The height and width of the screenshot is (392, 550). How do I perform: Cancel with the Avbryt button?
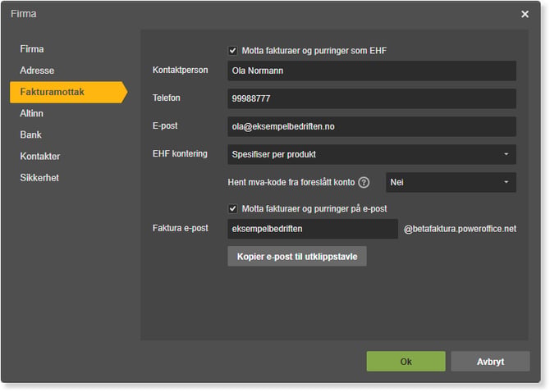tap(490, 362)
